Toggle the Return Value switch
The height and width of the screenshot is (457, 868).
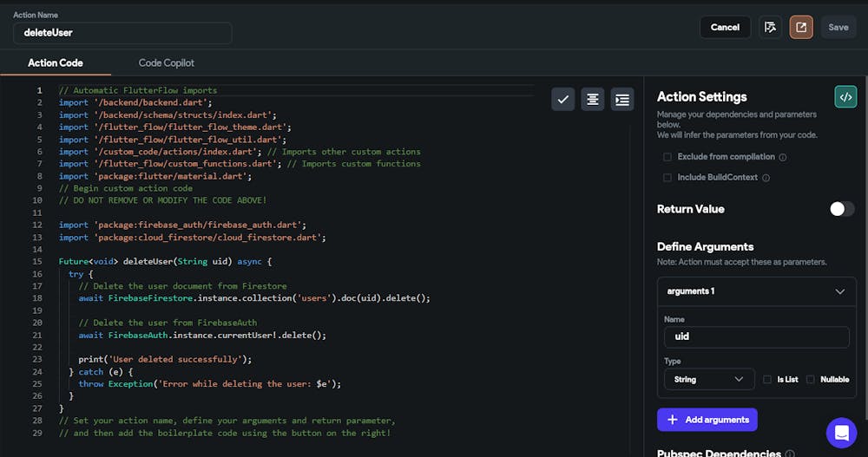841,209
